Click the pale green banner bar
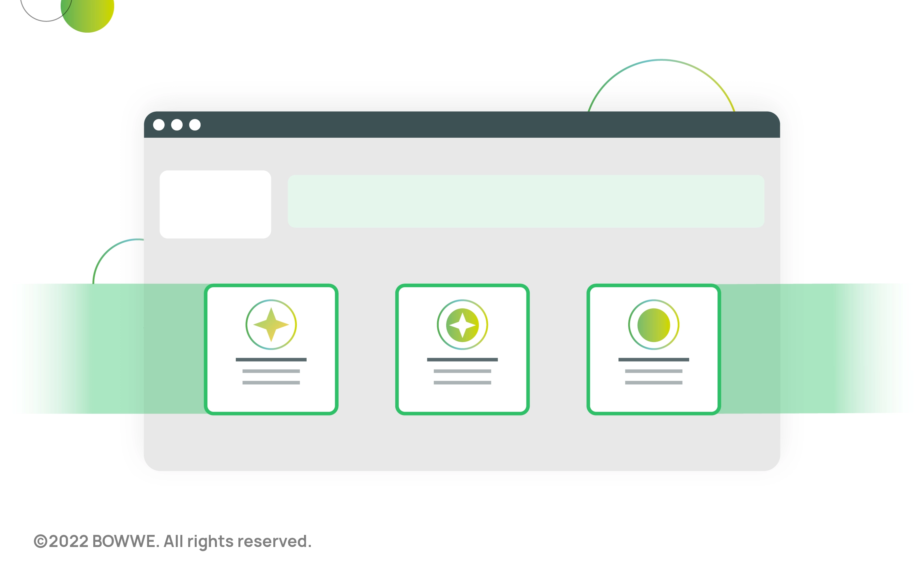This screenshot has height=562, width=924. (526, 201)
